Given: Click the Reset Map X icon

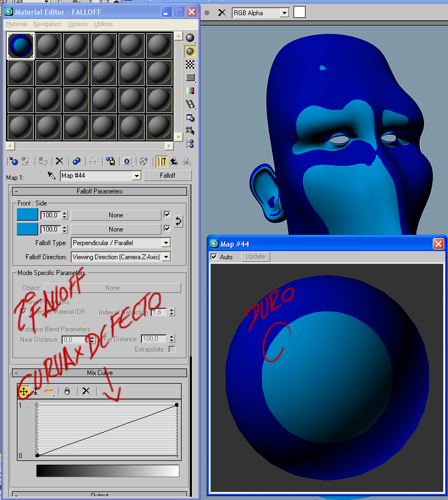Looking at the screenshot, I should [59, 161].
